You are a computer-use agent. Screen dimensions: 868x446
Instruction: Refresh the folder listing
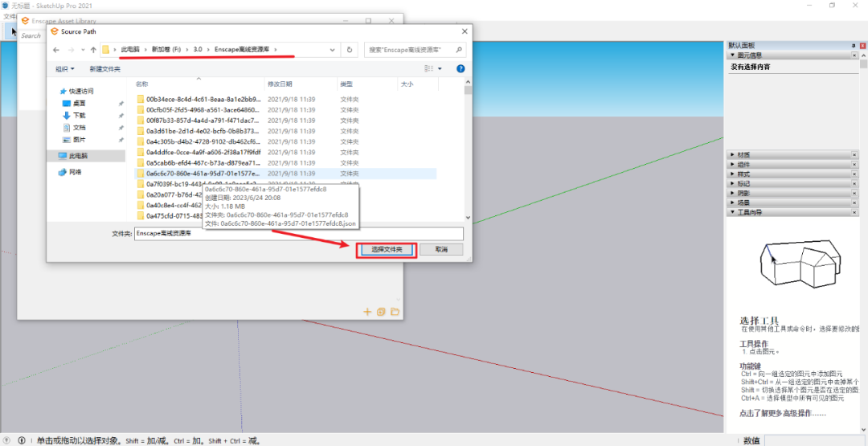349,50
